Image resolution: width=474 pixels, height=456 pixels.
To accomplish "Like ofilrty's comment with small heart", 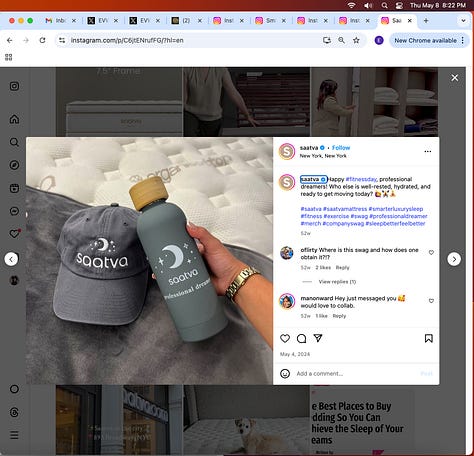I will [431, 253].
